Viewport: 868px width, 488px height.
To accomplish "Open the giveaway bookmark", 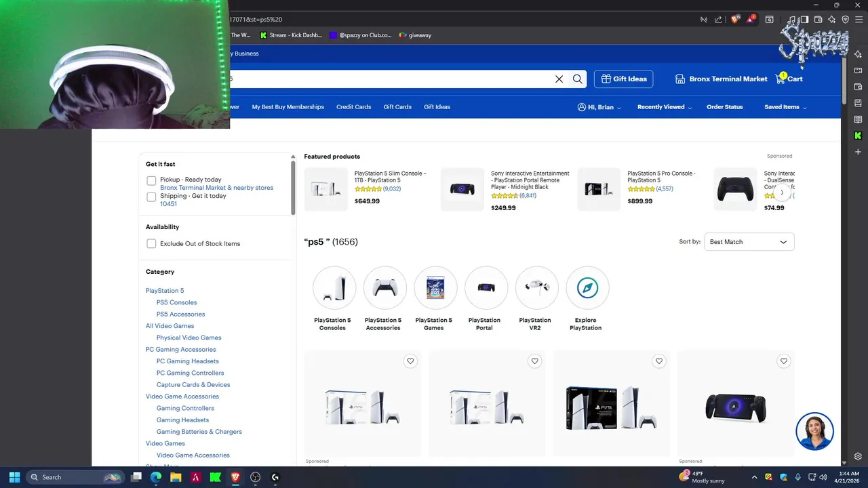I will (x=415, y=35).
